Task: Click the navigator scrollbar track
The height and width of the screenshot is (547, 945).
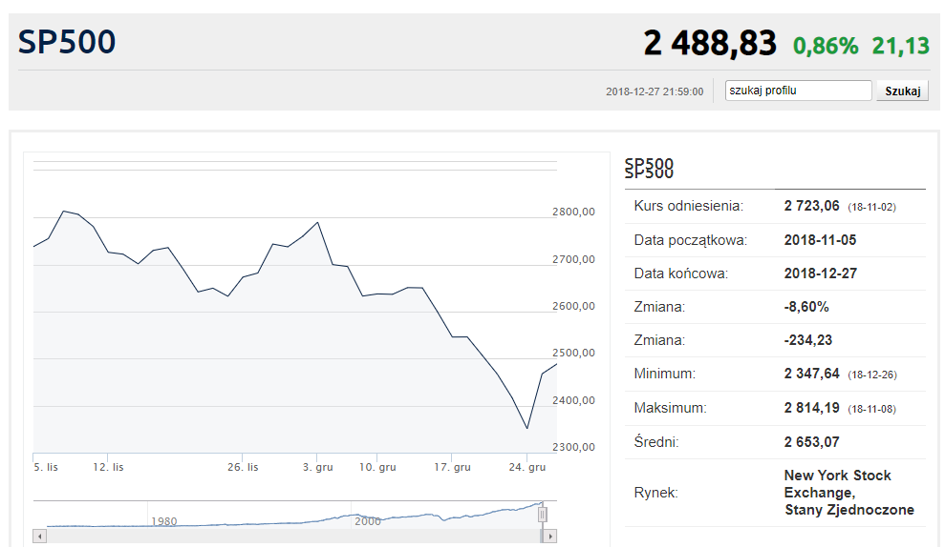Action: click(295, 536)
